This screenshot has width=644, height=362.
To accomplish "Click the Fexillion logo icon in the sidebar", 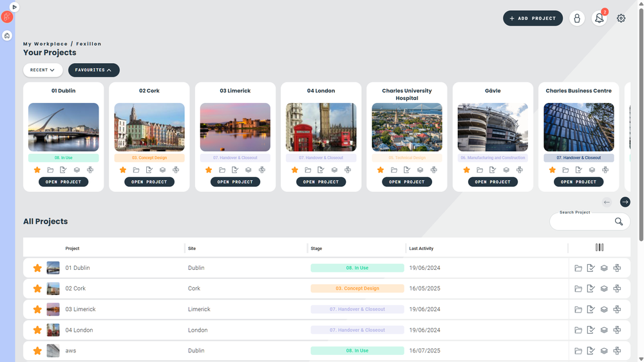I will click(7, 17).
